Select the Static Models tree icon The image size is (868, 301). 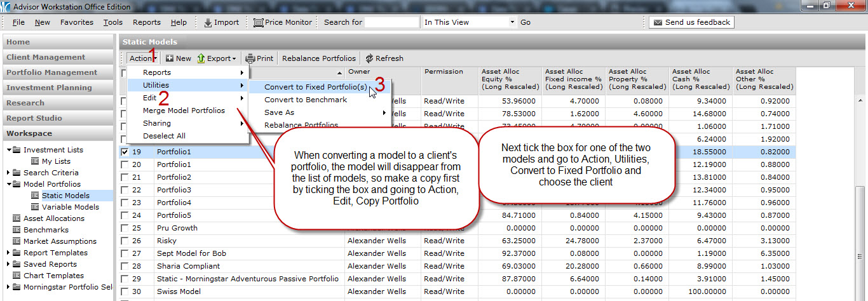[35, 196]
